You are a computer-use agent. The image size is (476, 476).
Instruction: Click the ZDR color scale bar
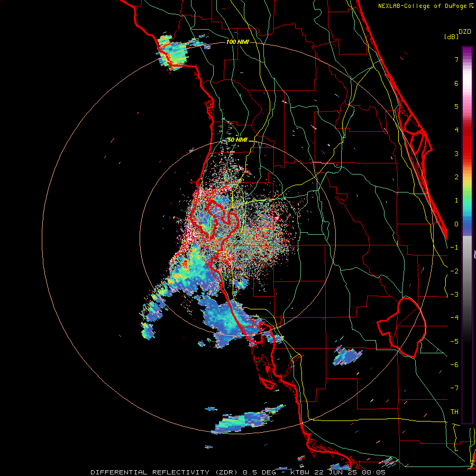[x=467, y=235]
